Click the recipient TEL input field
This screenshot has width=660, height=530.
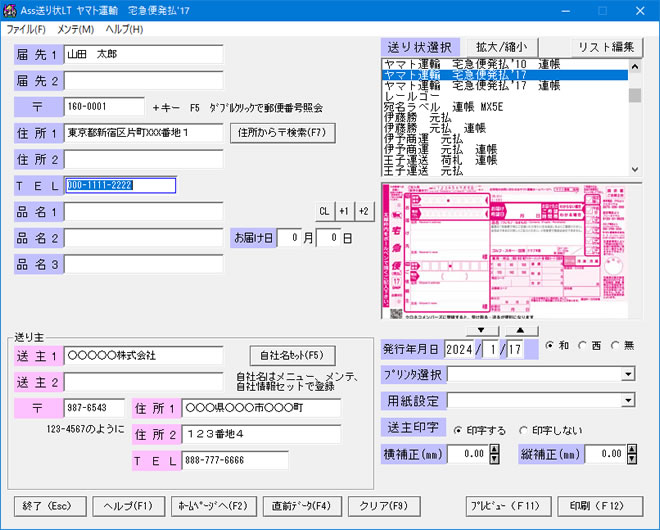(120, 185)
